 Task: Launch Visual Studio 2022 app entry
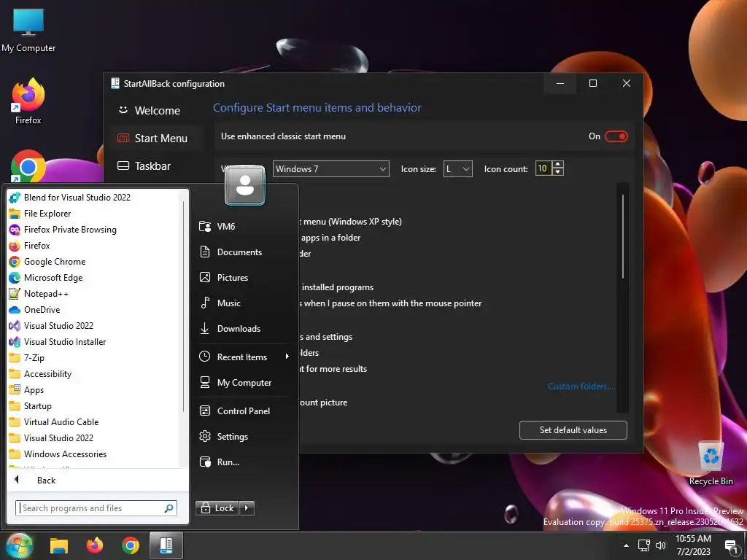point(58,326)
